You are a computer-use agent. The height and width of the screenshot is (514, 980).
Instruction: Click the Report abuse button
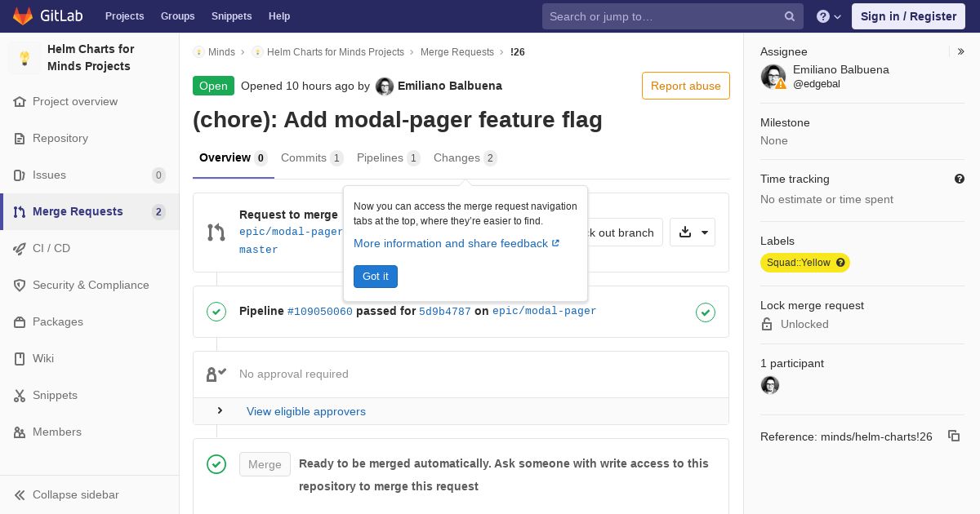point(685,86)
